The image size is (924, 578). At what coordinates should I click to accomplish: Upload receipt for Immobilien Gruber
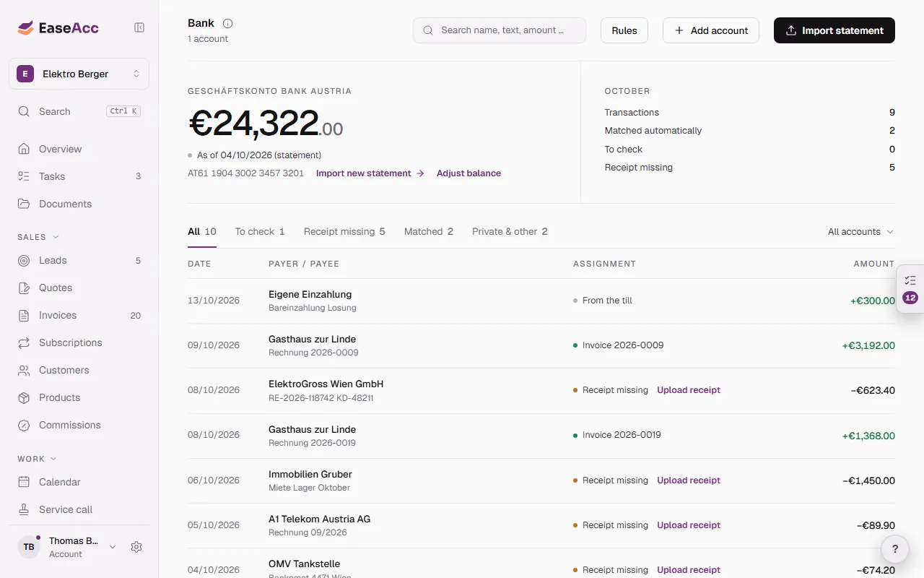click(x=689, y=480)
